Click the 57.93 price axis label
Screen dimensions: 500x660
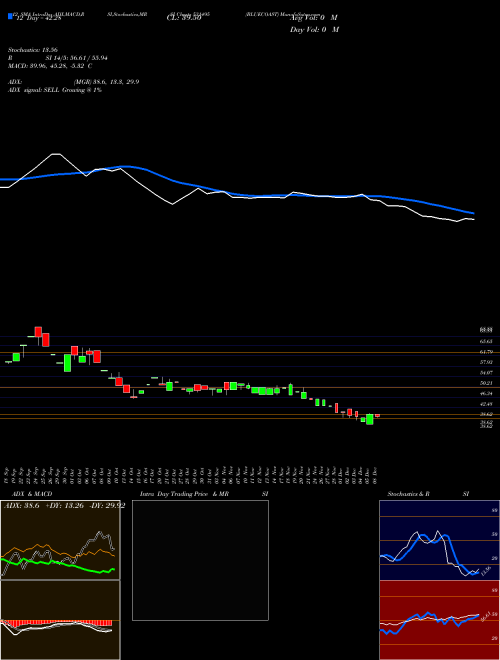click(487, 362)
